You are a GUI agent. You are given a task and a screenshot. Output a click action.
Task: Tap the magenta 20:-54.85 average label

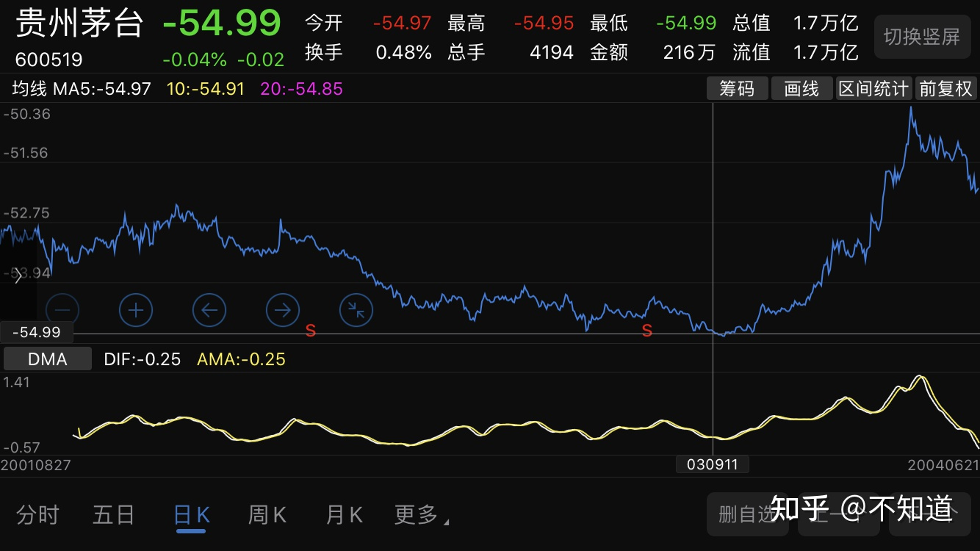pos(302,90)
